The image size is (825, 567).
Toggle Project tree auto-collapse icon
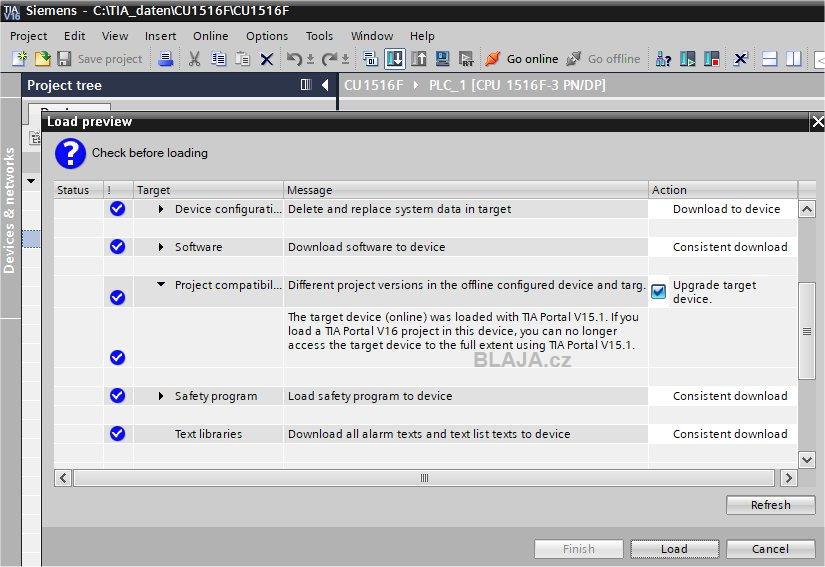[306, 85]
